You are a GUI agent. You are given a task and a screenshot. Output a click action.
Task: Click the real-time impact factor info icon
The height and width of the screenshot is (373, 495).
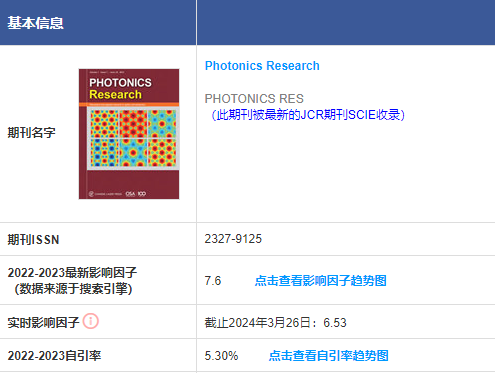click(91, 321)
